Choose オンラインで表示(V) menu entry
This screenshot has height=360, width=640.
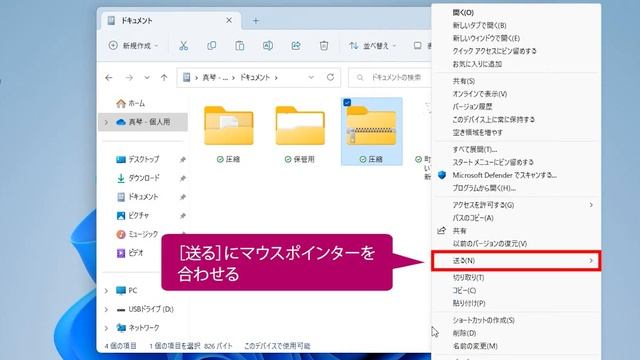tap(480, 94)
